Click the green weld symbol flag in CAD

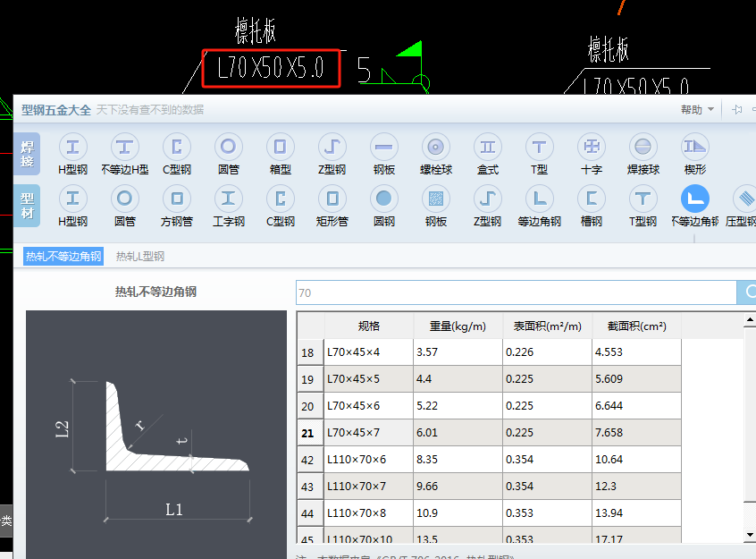pos(410,49)
